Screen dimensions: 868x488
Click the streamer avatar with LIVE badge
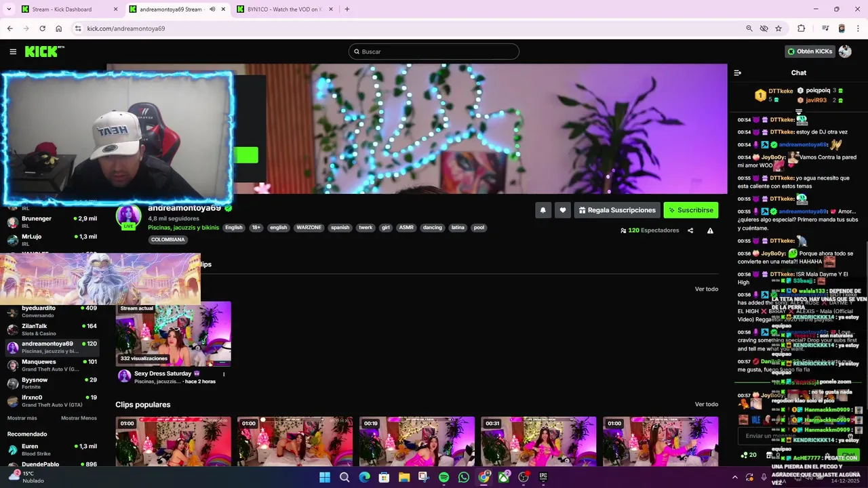[128, 217]
